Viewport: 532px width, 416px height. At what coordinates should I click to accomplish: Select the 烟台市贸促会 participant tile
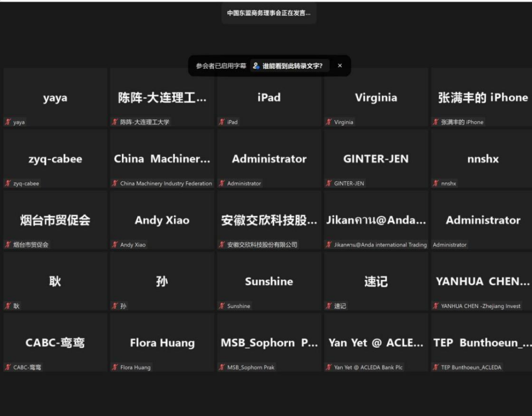pyautogui.click(x=55, y=220)
